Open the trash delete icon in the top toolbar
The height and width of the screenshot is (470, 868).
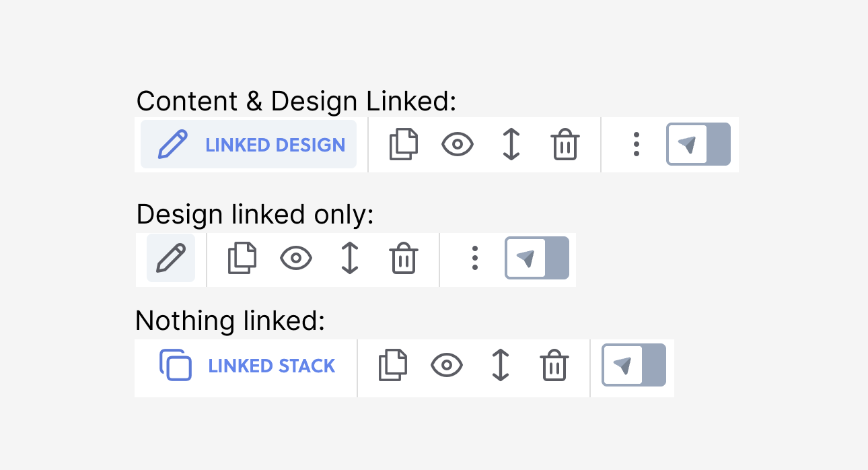point(565,144)
